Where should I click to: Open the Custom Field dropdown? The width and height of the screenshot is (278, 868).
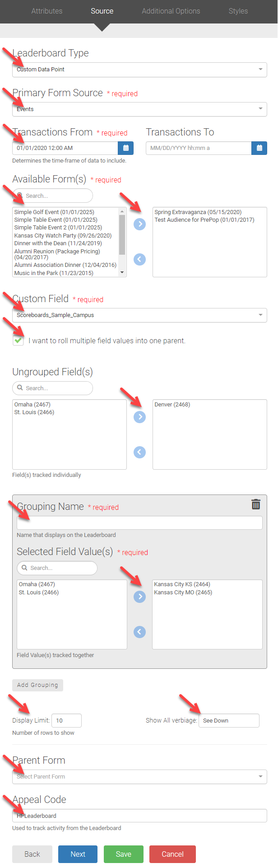pyautogui.click(x=139, y=315)
